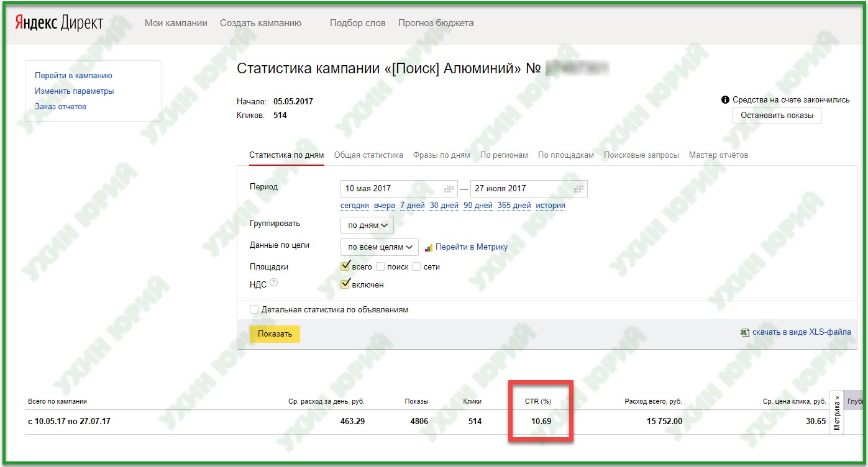Click the 'Расход всего, руб.' column header
Viewport: 868px width, 467px height.
653,401
